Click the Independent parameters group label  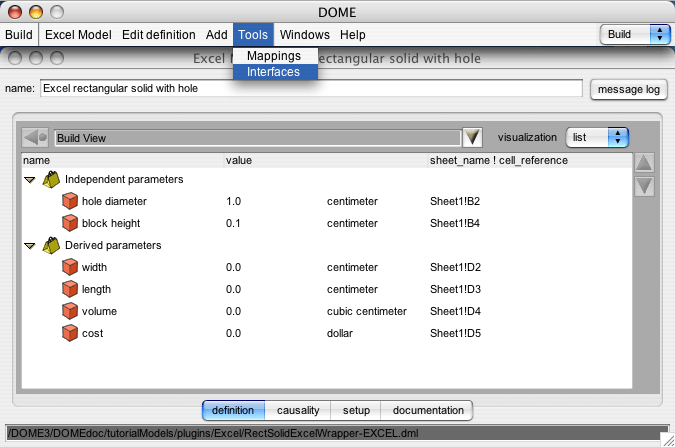[x=124, y=179]
